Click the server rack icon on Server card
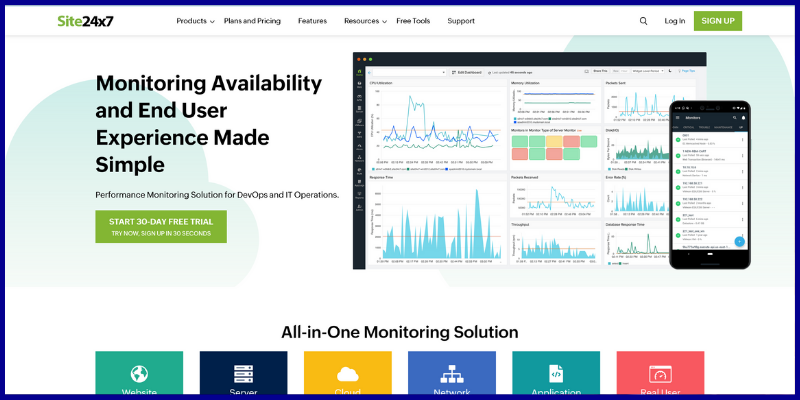The height and width of the screenshot is (400, 800). coord(243,374)
